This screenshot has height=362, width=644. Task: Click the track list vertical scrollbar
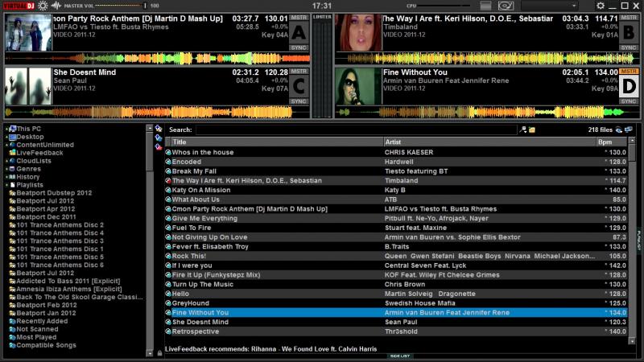pyautogui.click(x=632, y=241)
